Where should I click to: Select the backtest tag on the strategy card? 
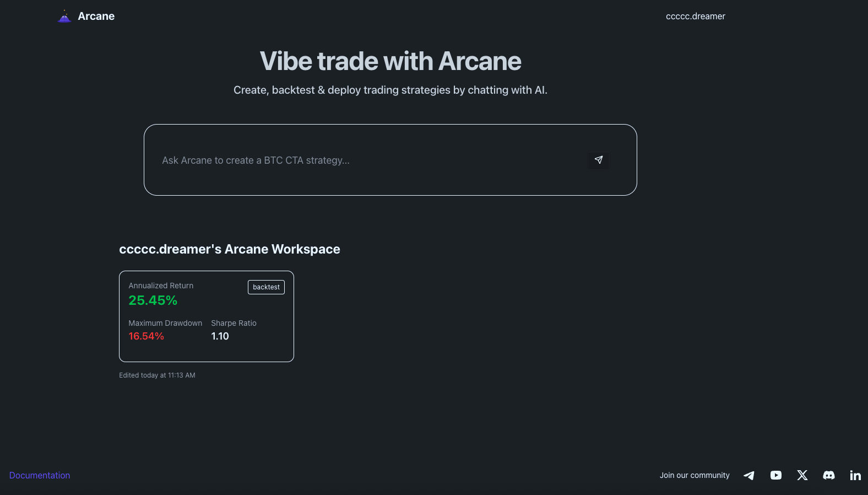(x=266, y=287)
